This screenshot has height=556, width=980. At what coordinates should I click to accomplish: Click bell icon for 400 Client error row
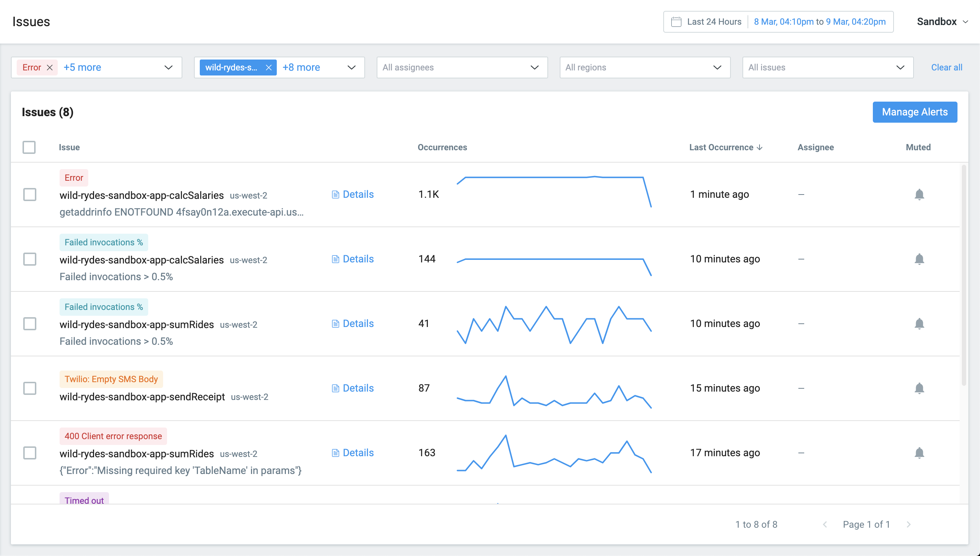tap(919, 453)
